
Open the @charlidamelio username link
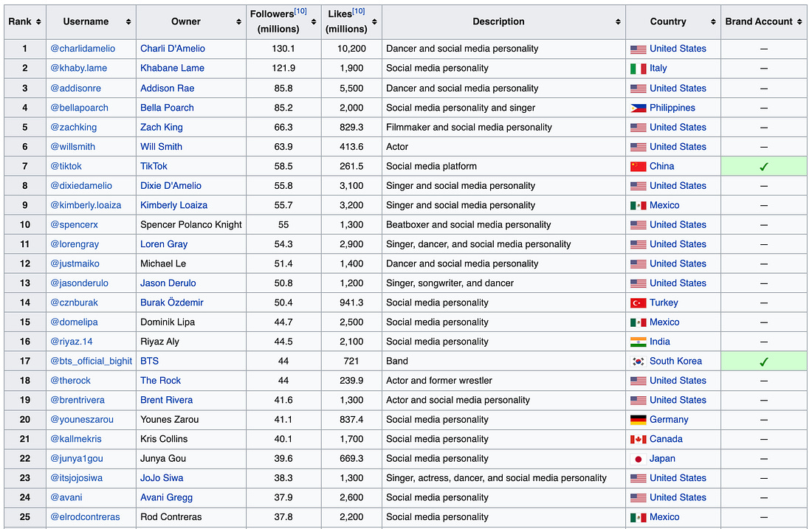tap(83, 49)
